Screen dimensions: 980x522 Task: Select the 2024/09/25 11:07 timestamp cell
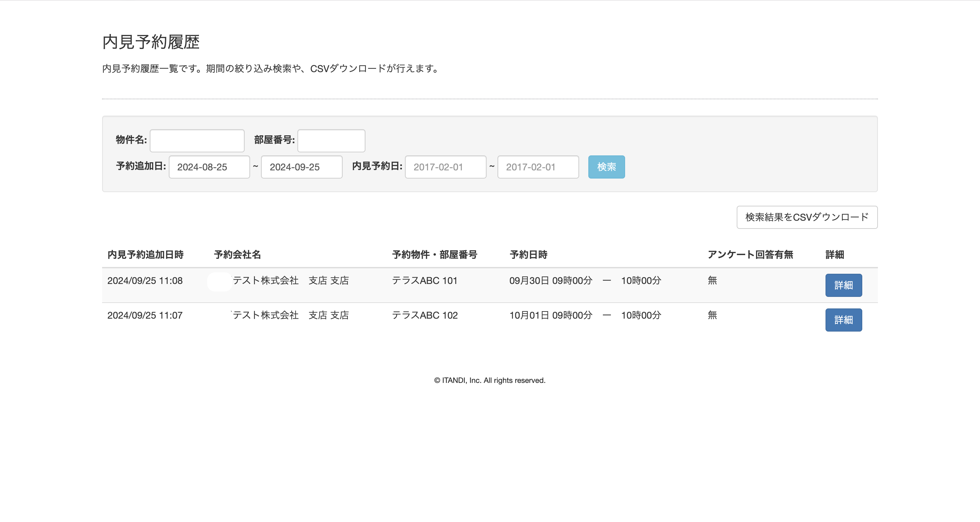click(x=145, y=315)
